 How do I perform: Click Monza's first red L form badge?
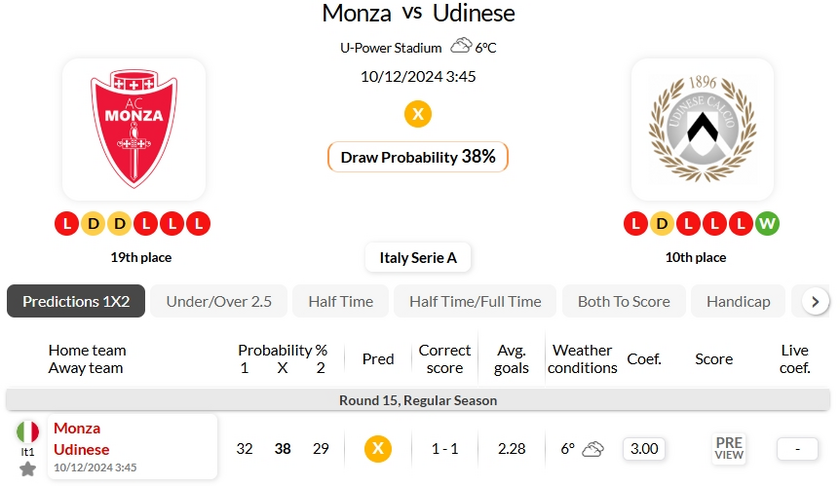[x=67, y=223]
